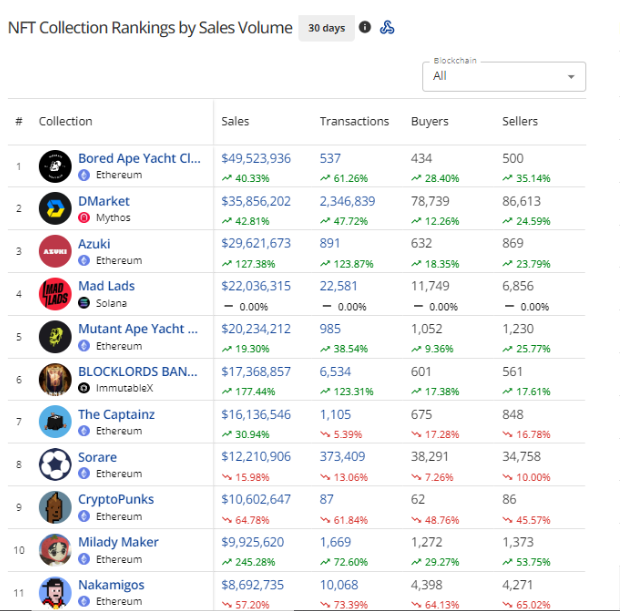The width and height of the screenshot is (620, 611).
Task: Click the Ethereum icon under Azuki
Action: point(84,260)
